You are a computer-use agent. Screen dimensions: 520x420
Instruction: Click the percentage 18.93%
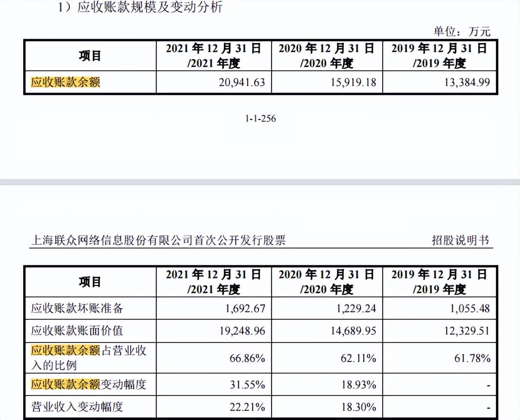[359, 385]
